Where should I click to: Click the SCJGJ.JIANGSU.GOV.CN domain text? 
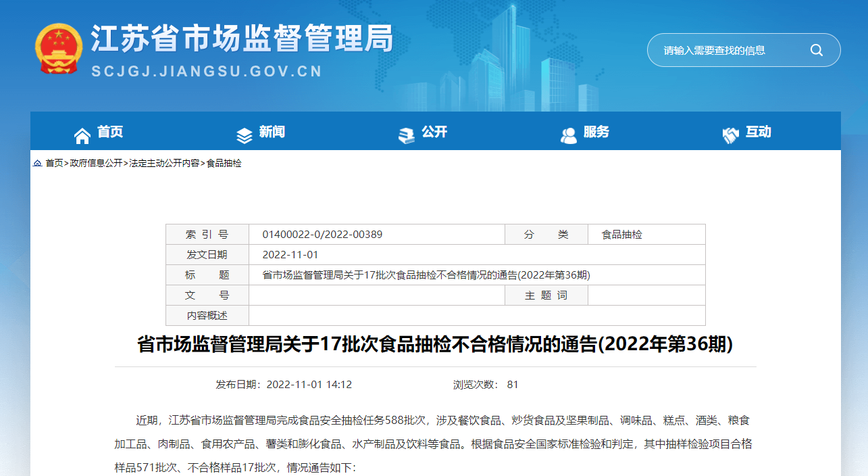coord(207,72)
